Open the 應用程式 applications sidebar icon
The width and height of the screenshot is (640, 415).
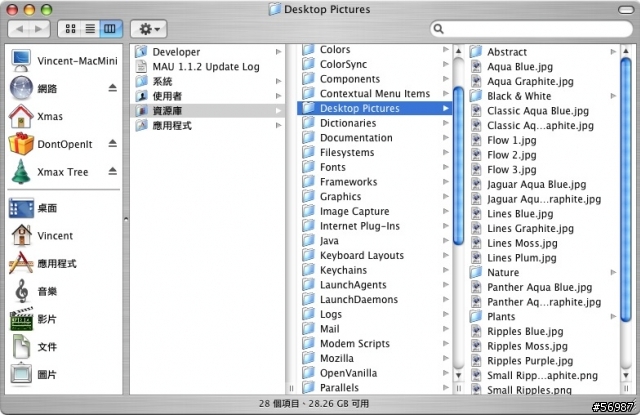(x=21, y=263)
